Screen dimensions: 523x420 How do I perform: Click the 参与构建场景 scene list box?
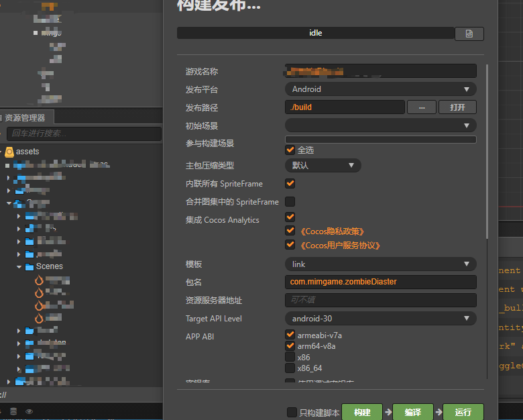pos(381,140)
